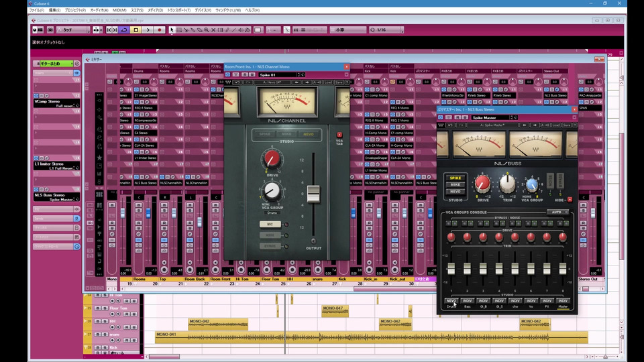This screenshot has width=644, height=362.
Task: Toggle the NOISE switch in NLS Buss
Action: click(x=550, y=180)
